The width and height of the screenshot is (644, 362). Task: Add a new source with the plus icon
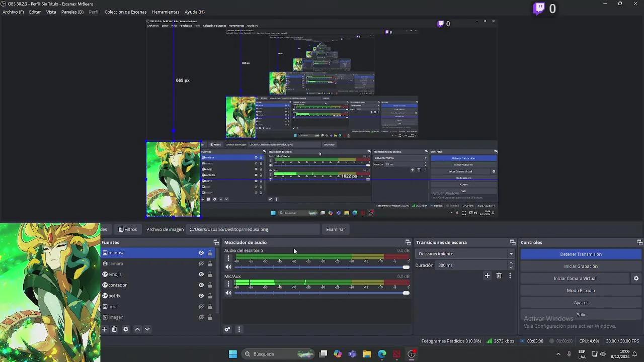coord(105,329)
